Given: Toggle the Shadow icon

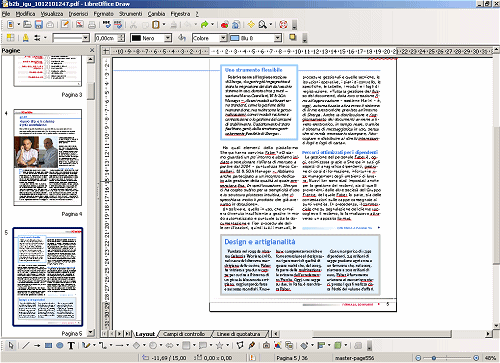Looking at the screenshot, I should (x=293, y=38).
